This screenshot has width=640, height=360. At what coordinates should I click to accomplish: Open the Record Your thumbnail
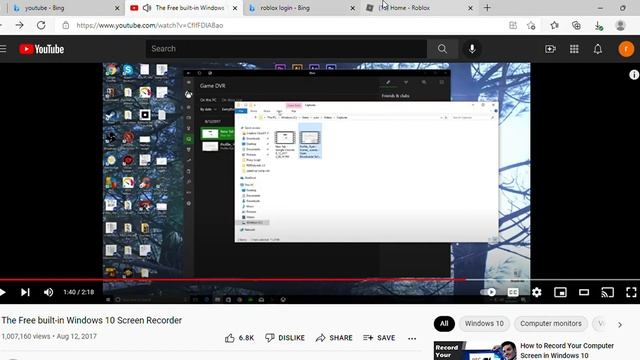click(x=475, y=351)
